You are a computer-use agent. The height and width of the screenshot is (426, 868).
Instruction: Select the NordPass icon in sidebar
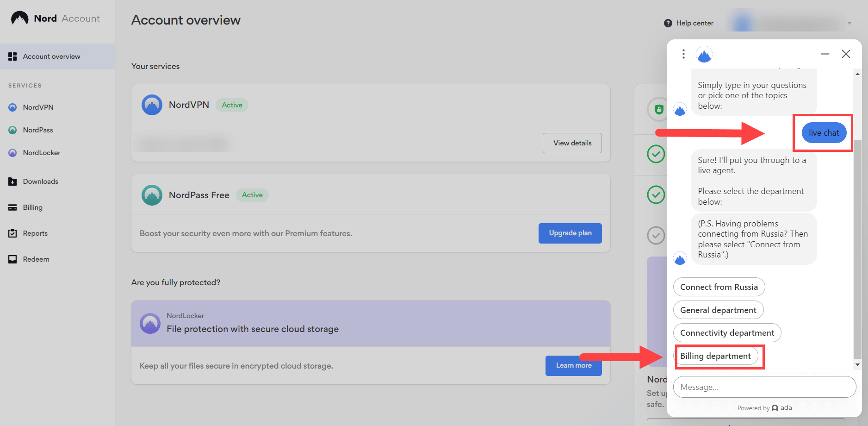point(12,130)
